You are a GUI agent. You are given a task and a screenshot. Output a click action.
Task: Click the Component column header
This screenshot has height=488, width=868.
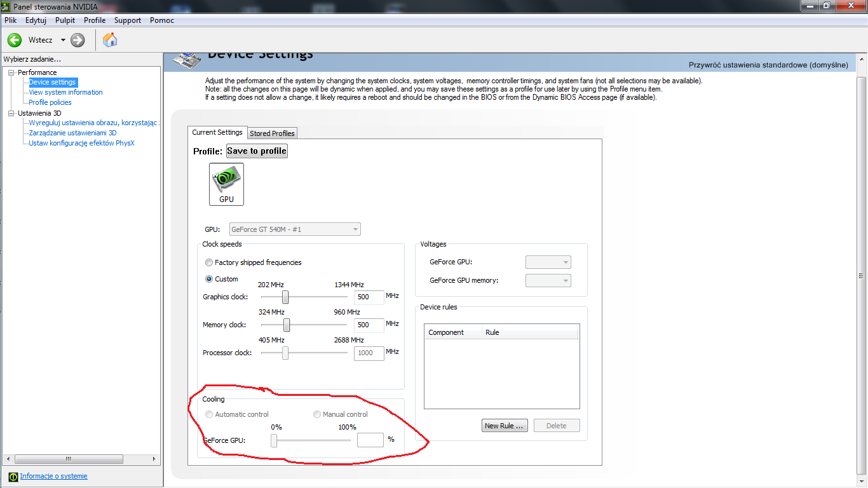click(454, 332)
